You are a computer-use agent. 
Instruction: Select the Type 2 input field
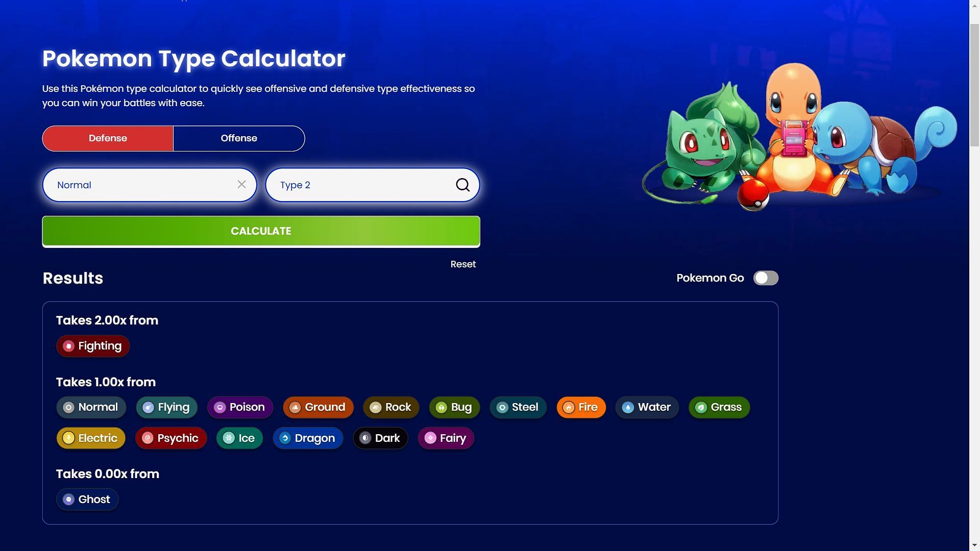(372, 184)
